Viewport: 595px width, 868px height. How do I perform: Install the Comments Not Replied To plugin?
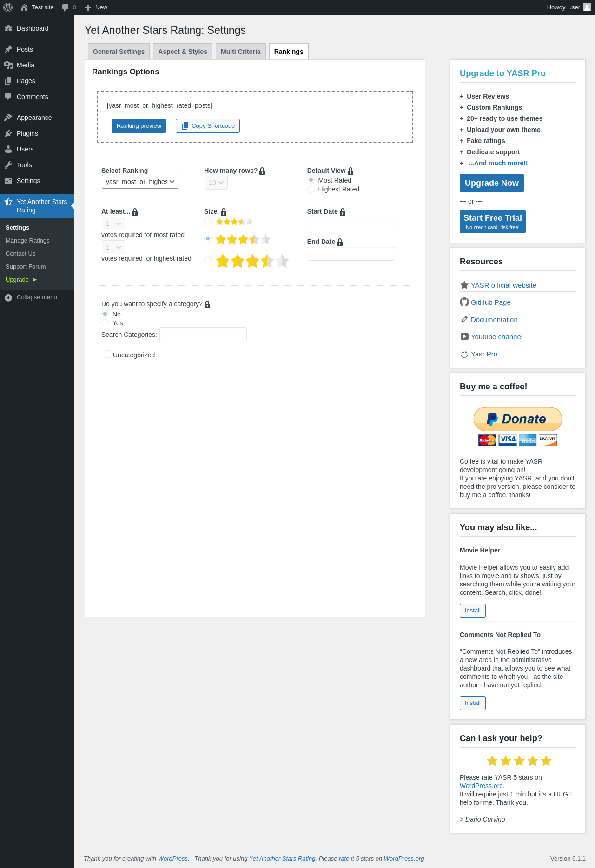coord(473,703)
